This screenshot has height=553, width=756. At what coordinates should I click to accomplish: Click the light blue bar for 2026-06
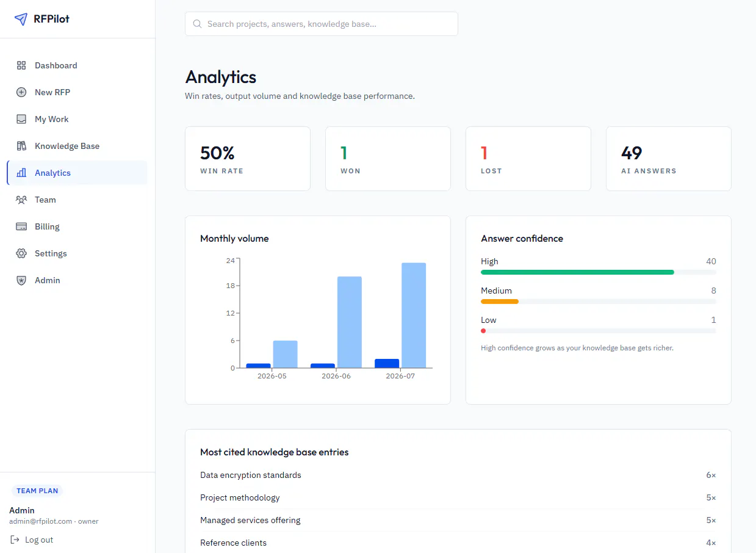pos(350,322)
